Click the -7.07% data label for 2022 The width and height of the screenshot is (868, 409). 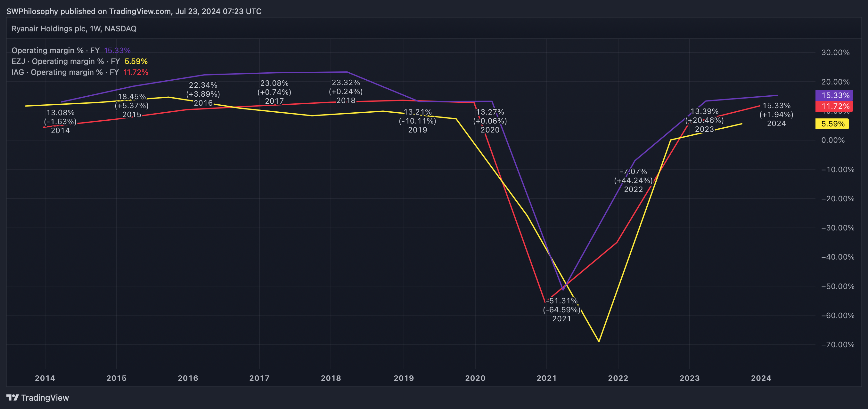click(x=633, y=172)
